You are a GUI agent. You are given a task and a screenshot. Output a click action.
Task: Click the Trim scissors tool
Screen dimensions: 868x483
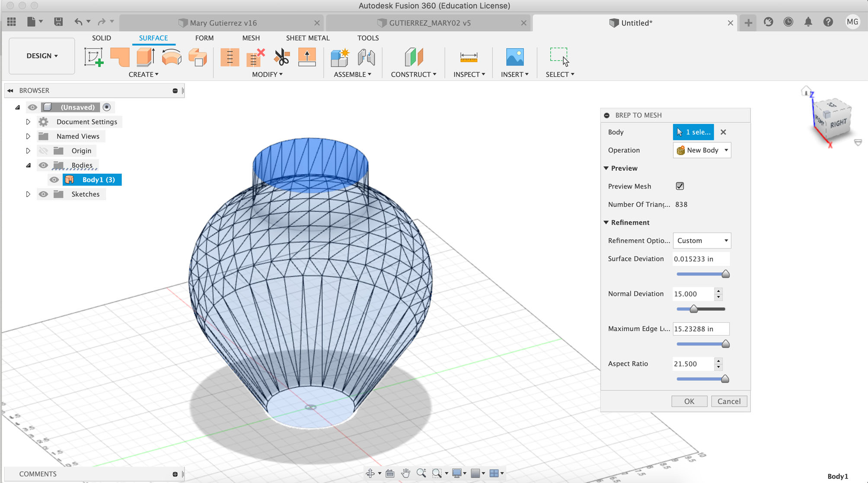tap(281, 57)
